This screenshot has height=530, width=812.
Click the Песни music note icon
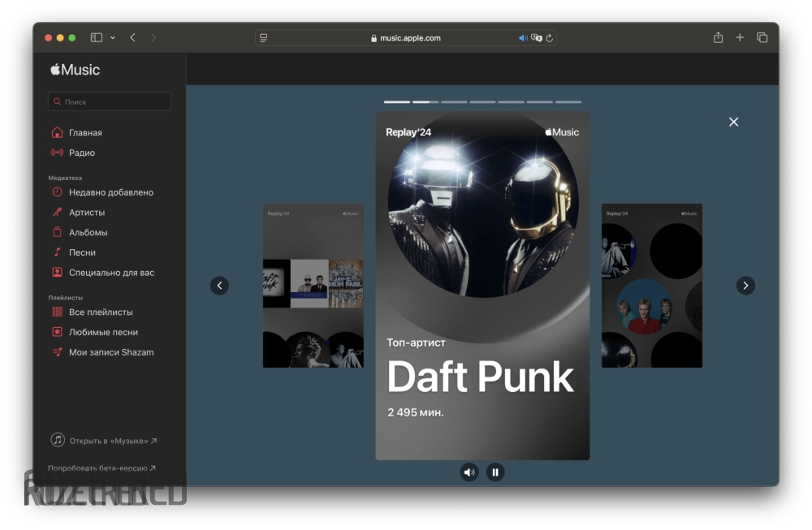click(x=57, y=252)
